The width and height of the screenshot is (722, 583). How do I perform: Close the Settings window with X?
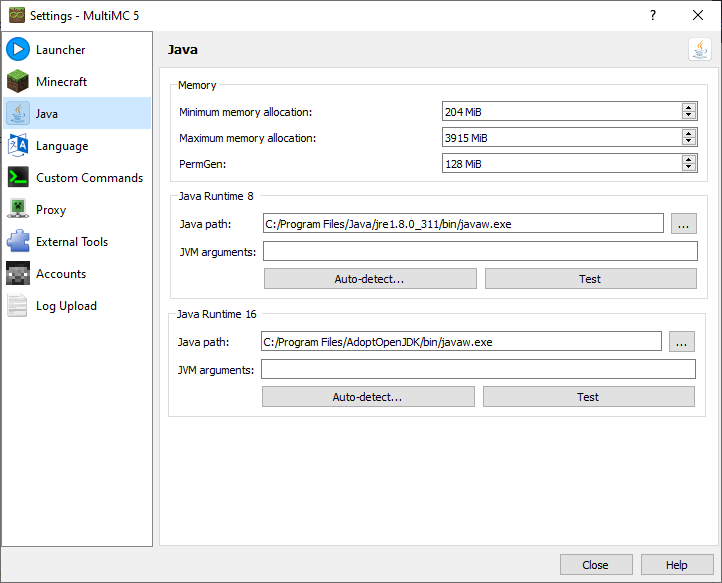[698, 15]
